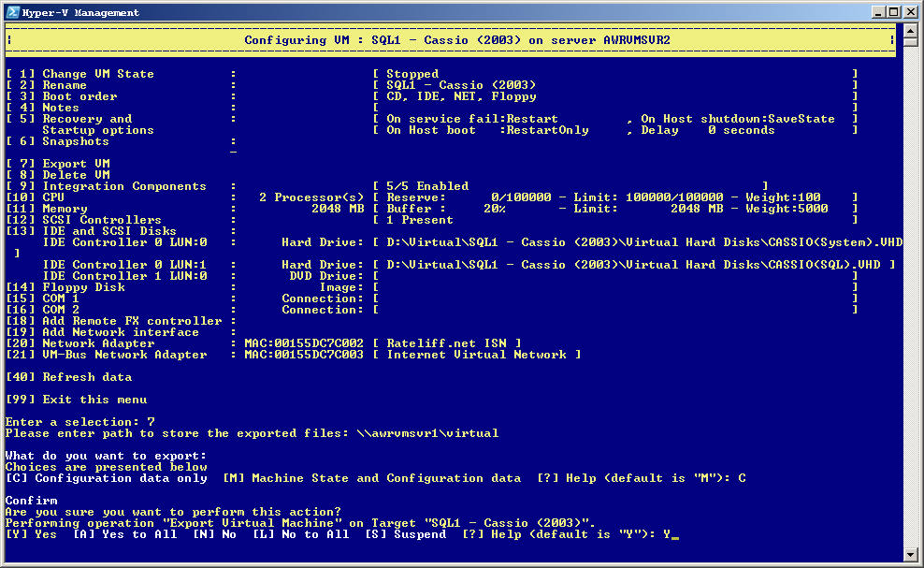Click the '\\awrvmsvr1\virtual' export path
This screenshot has height=568, width=924.
coord(427,432)
